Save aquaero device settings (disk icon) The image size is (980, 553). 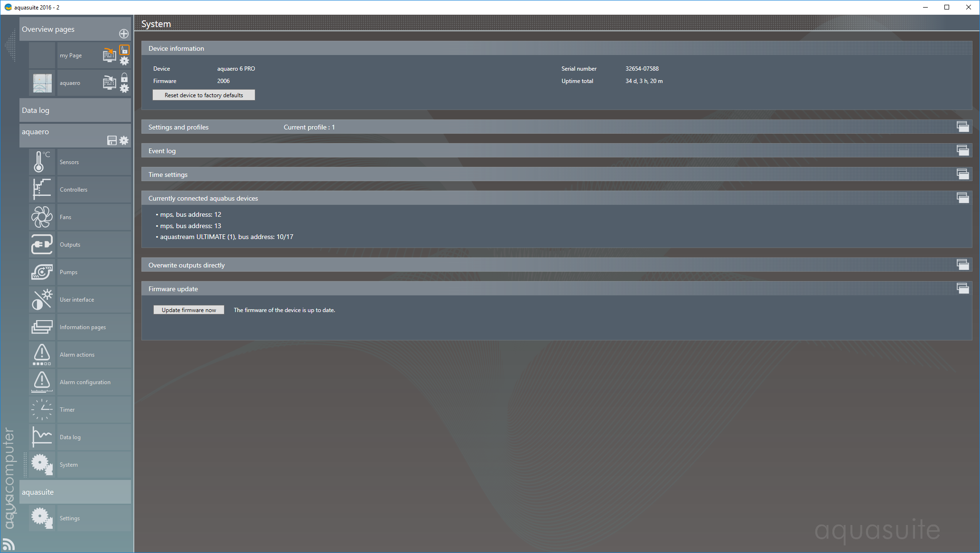tap(112, 140)
